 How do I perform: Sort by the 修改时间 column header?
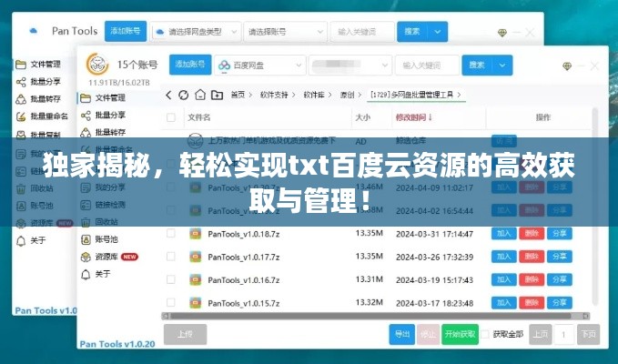(414, 117)
